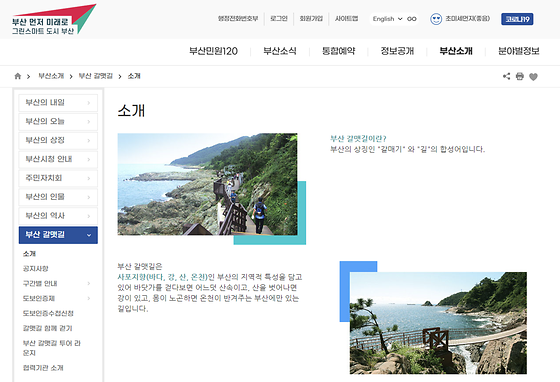Image resolution: width=560 pixels, height=382 pixels.
Task: Click 소개 in the breadcrumb
Action: tap(134, 76)
